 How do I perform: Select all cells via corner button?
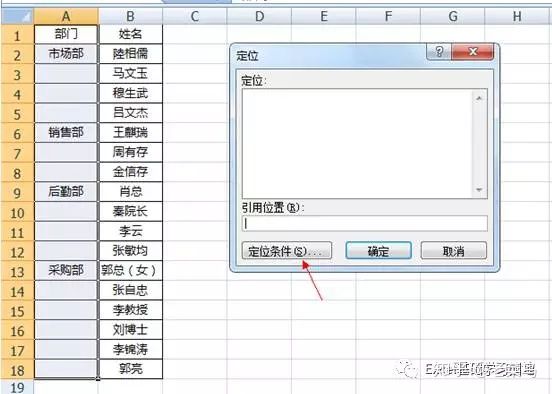point(18,16)
